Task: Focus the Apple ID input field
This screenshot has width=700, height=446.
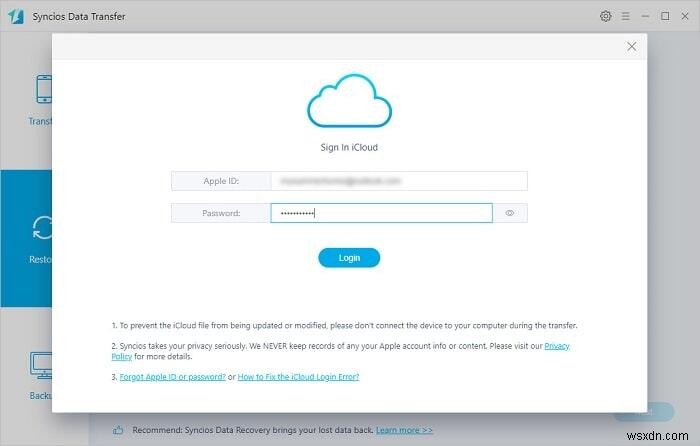Action: [399, 181]
